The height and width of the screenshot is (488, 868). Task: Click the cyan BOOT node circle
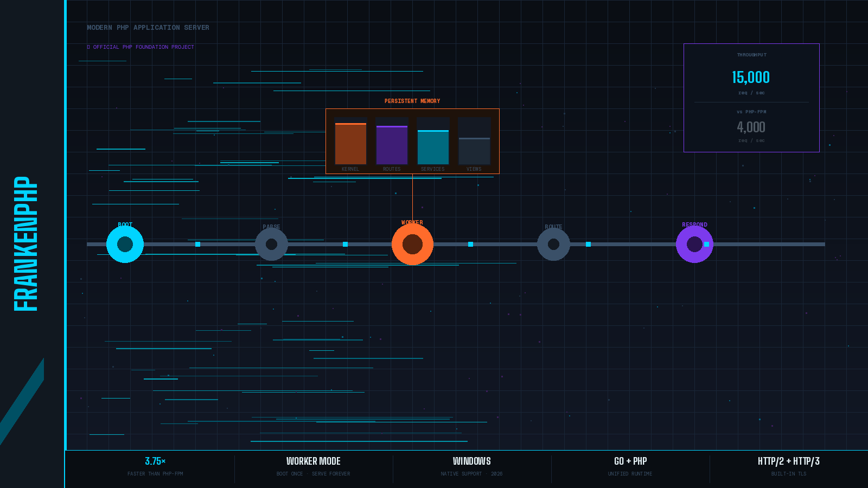[x=125, y=244]
